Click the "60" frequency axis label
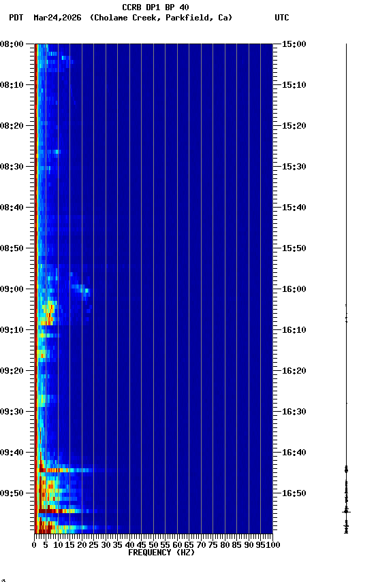 click(x=177, y=545)
